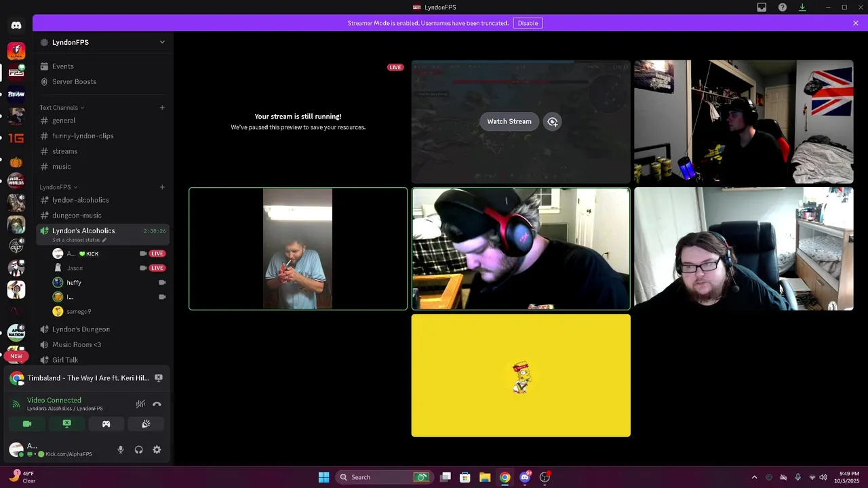Click LIVE badge beside KICK user
This screenshot has width=868, height=488.
click(157, 253)
